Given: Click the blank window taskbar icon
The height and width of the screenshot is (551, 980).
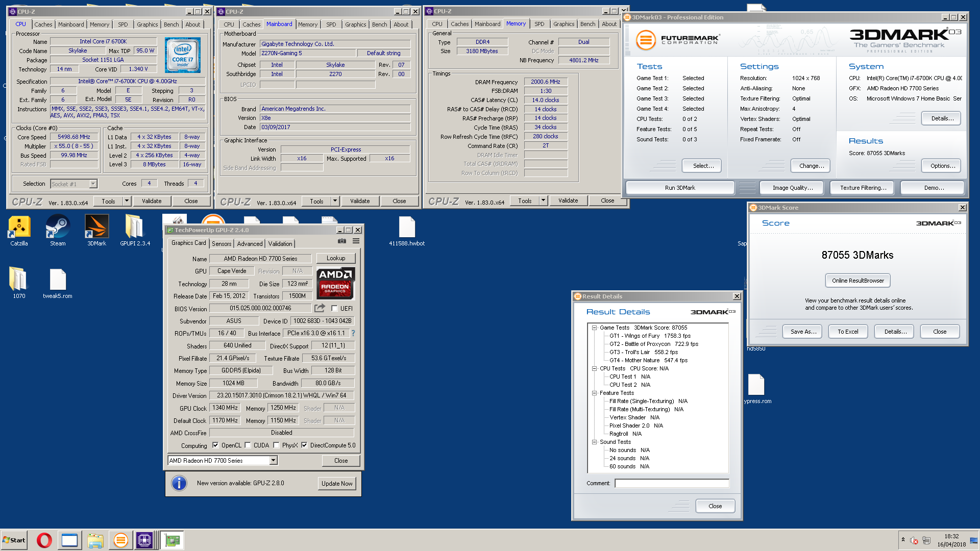Looking at the screenshot, I should point(69,540).
